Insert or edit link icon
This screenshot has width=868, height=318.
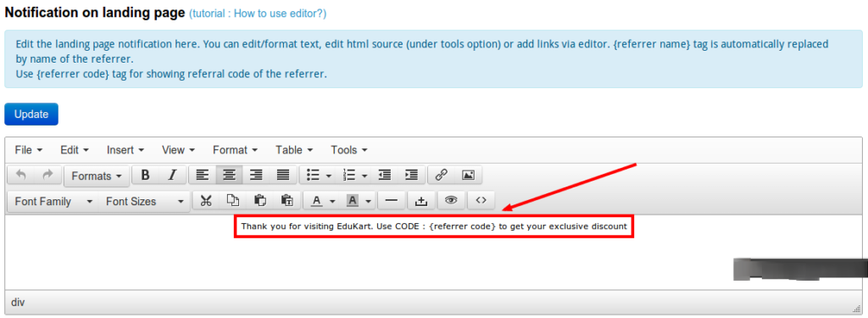coord(441,175)
